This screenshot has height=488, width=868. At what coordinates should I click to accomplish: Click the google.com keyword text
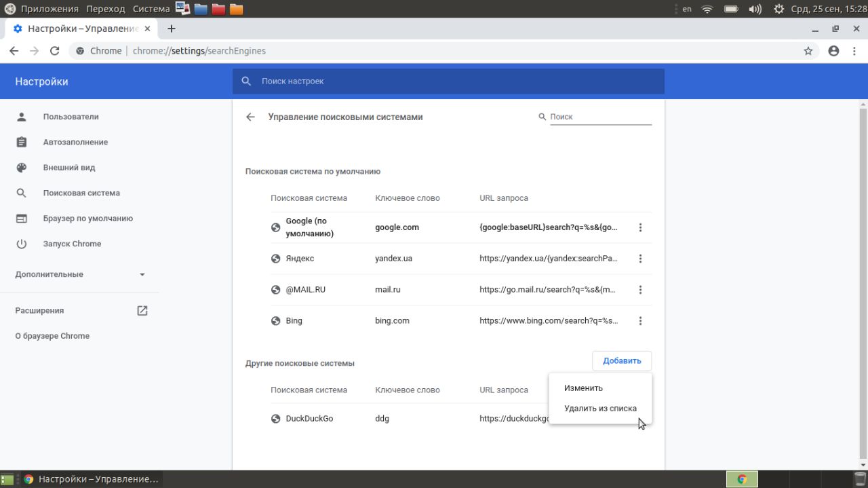click(397, 227)
